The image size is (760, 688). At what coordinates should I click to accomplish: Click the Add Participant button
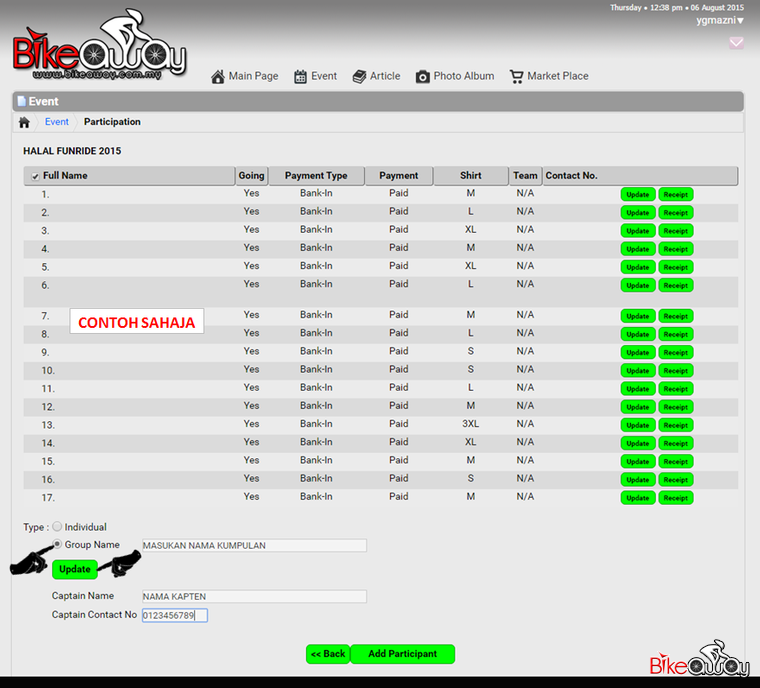point(402,654)
